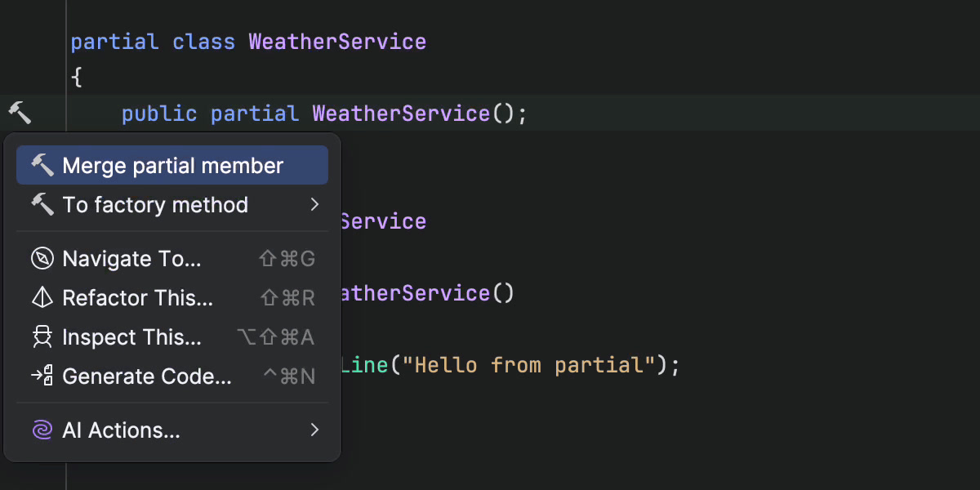Image resolution: width=980 pixels, height=490 pixels.
Task: Expand the To factory method submenu arrow
Action: 314,205
